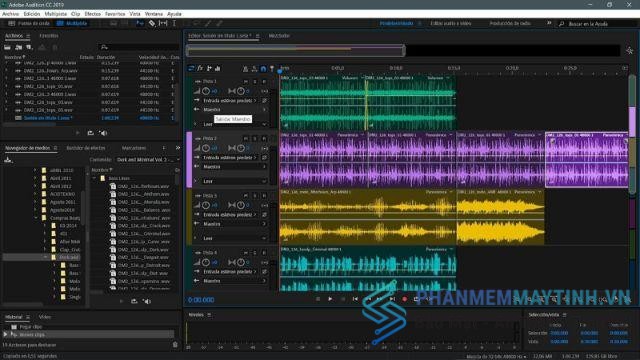Open the Multipista menu
Screen dimensions: 640x360
pyautogui.click(x=56, y=14)
